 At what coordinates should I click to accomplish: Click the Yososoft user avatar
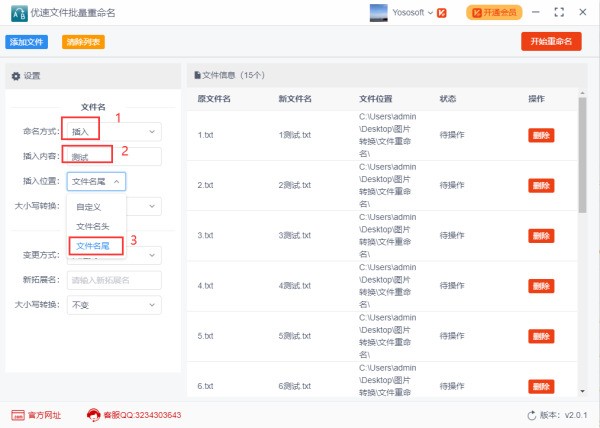[379, 13]
